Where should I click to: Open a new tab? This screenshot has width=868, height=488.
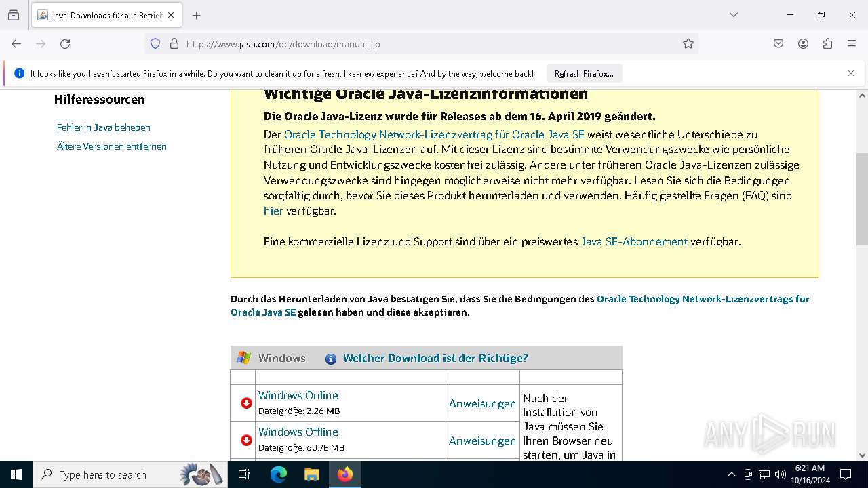click(197, 15)
